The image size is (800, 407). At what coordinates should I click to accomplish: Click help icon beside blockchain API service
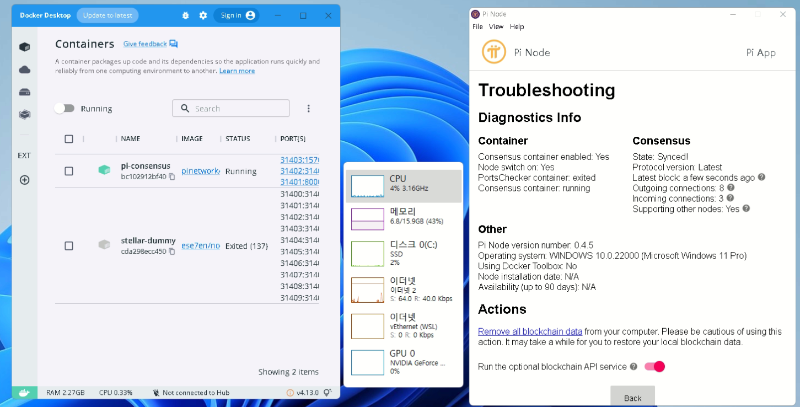[634, 366]
